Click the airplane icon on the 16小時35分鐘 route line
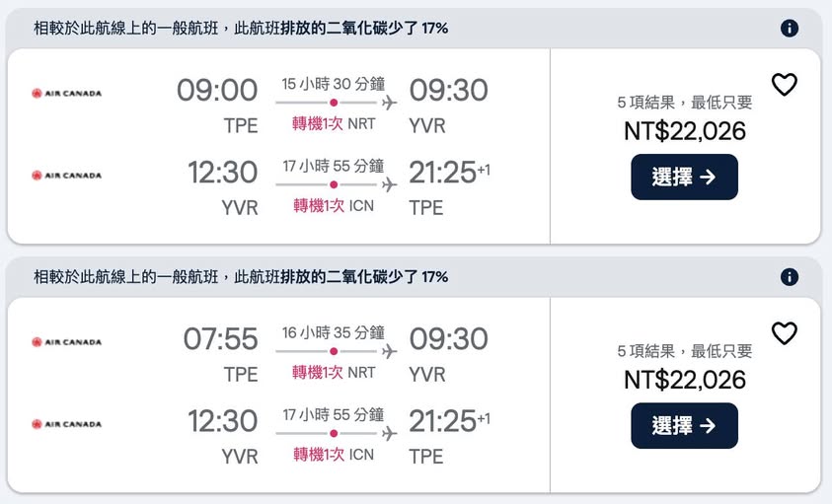Viewport: 832px width, 504px height. click(389, 351)
